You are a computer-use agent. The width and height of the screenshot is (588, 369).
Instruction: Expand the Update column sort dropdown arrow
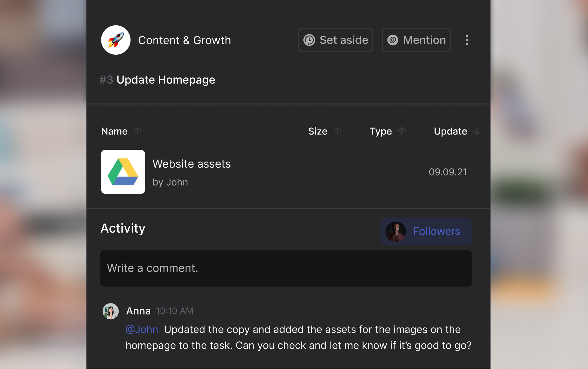477,131
